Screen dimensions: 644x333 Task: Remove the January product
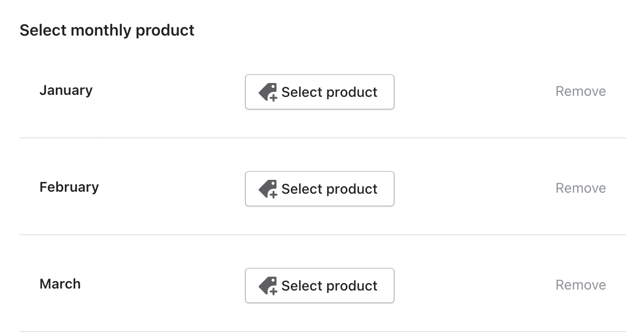click(x=580, y=91)
